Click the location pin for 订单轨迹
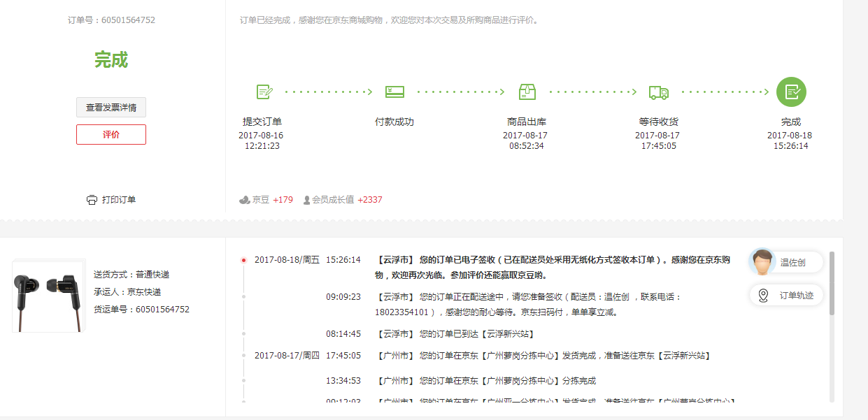Screen dimensions: 868x420 tap(763, 296)
